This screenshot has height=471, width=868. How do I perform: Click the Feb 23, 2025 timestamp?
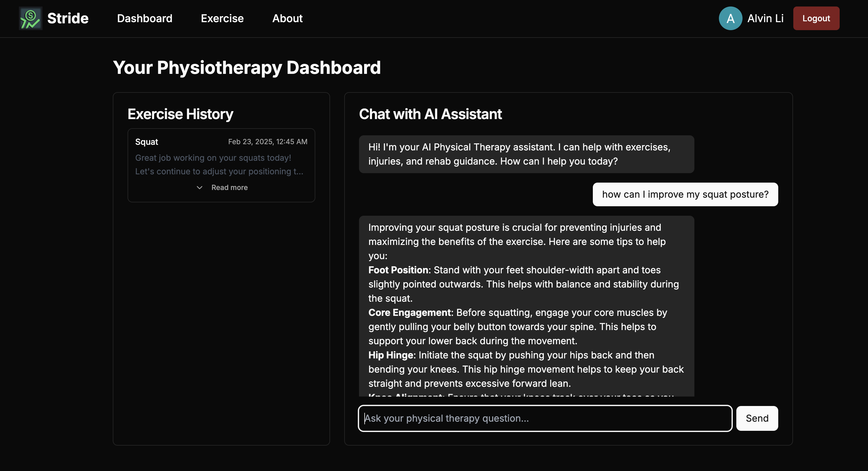(267, 142)
